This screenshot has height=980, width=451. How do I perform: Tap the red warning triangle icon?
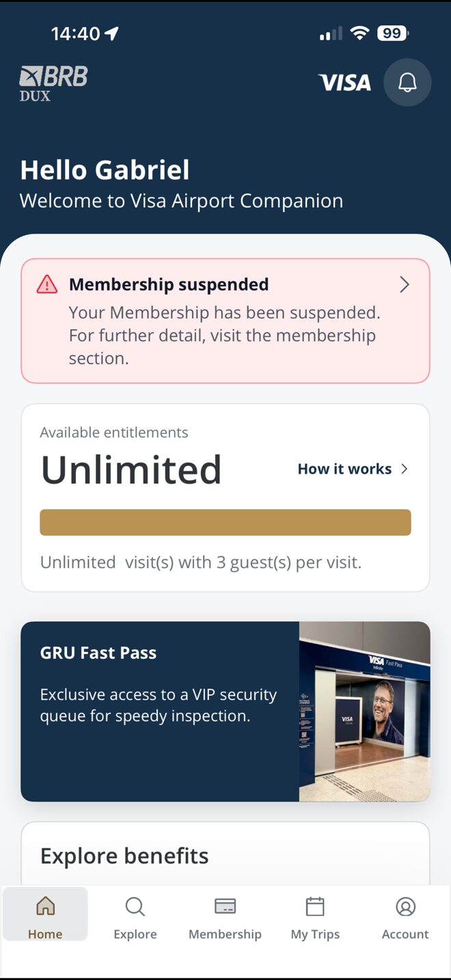pos(47,284)
